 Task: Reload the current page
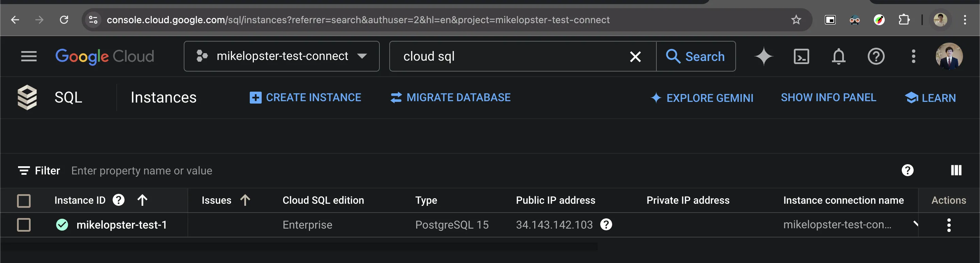pyautogui.click(x=64, y=20)
